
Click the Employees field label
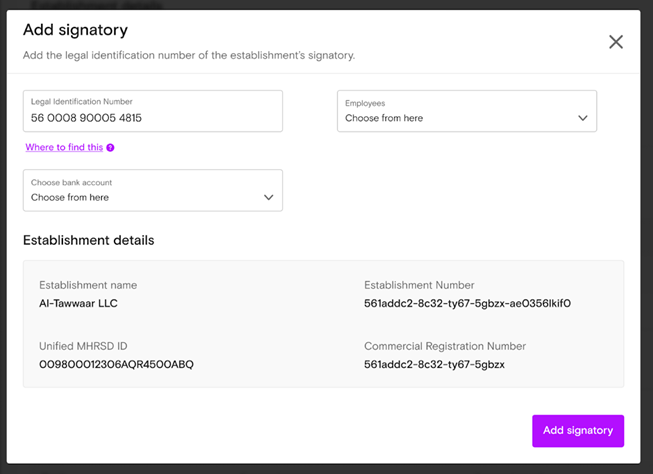[365, 103]
